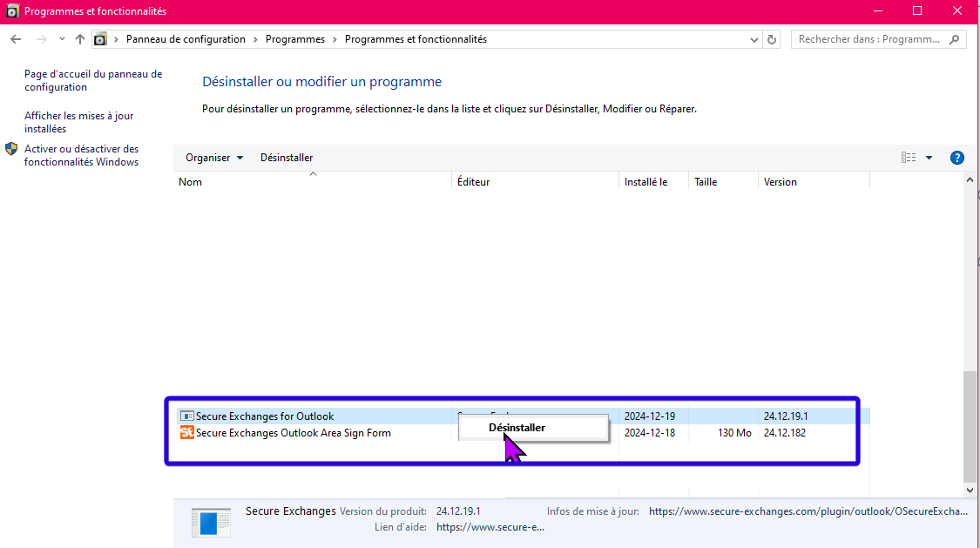Sort by the Version column header
The height and width of the screenshot is (548, 980).
[814, 182]
